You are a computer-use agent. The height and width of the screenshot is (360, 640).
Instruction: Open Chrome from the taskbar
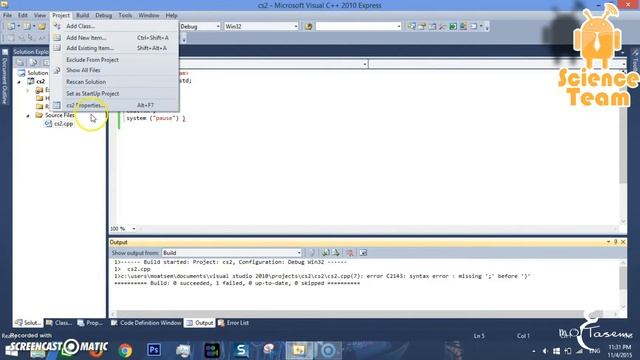125,350
